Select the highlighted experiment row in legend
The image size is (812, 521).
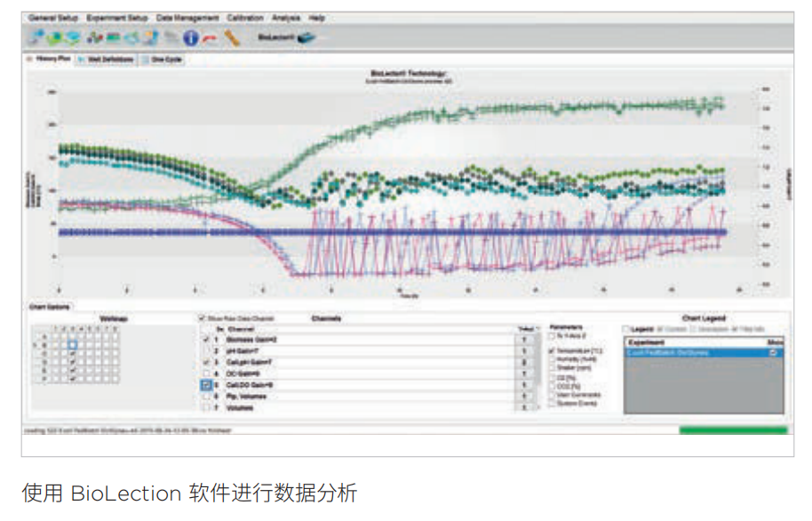(704, 352)
